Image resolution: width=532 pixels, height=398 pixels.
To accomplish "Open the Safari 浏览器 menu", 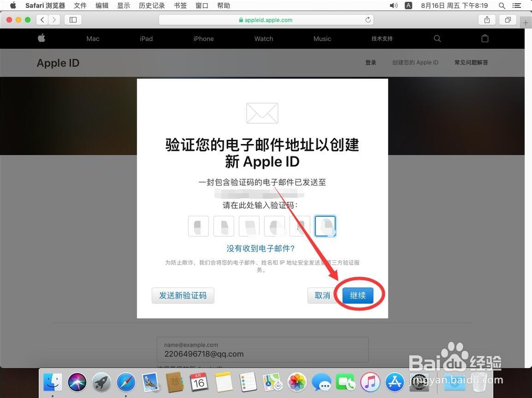I will [45, 5].
